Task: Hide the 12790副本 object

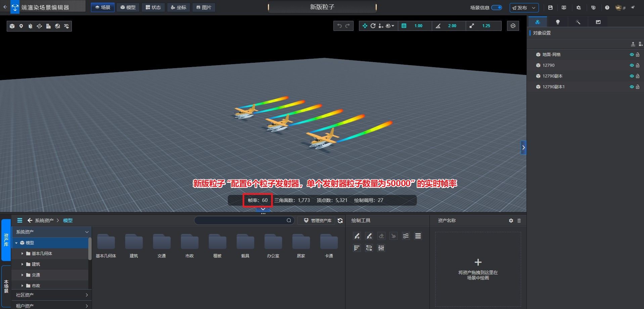Action: tap(632, 76)
